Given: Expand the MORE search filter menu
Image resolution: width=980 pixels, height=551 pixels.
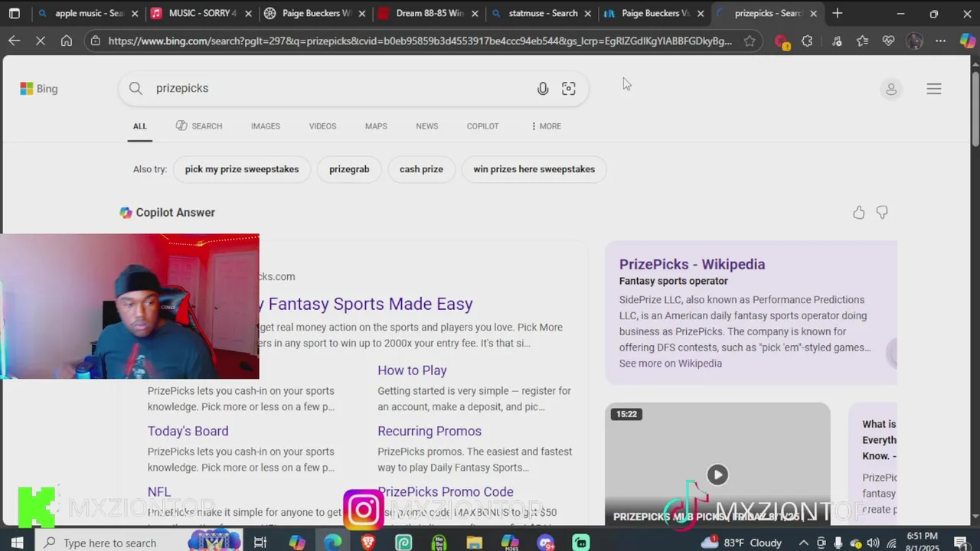Looking at the screenshot, I should coord(546,126).
